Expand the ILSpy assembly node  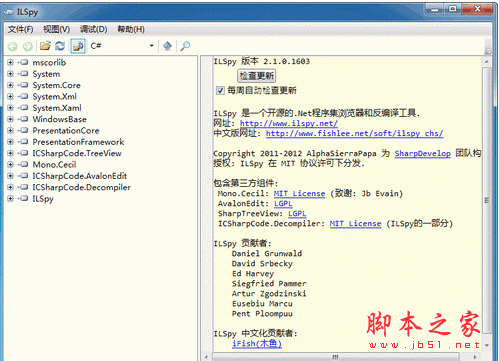click(10, 198)
